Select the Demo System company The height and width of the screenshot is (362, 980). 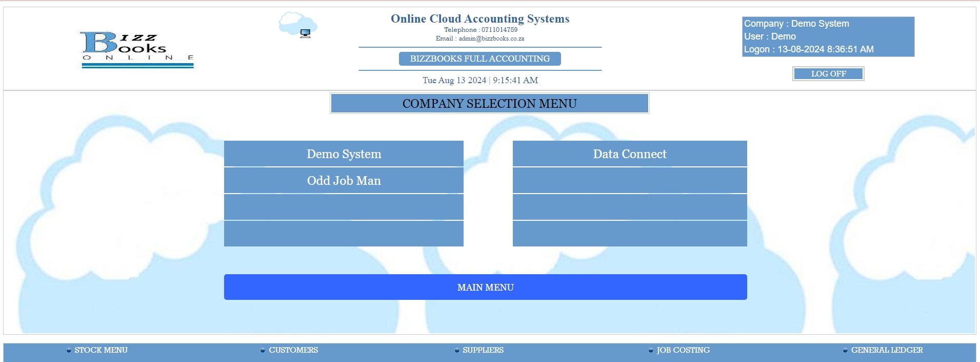[344, 154]
